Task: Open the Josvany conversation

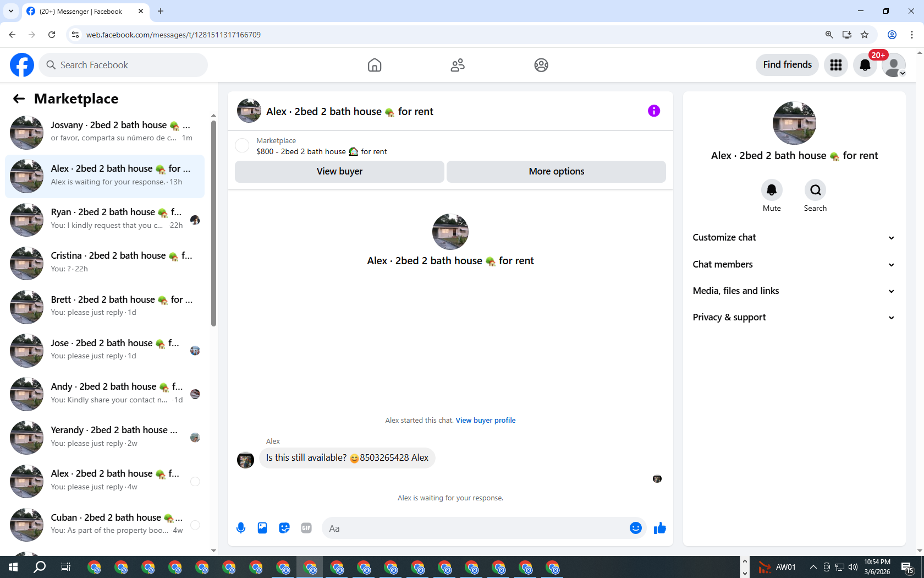Action: coord(105,133)
